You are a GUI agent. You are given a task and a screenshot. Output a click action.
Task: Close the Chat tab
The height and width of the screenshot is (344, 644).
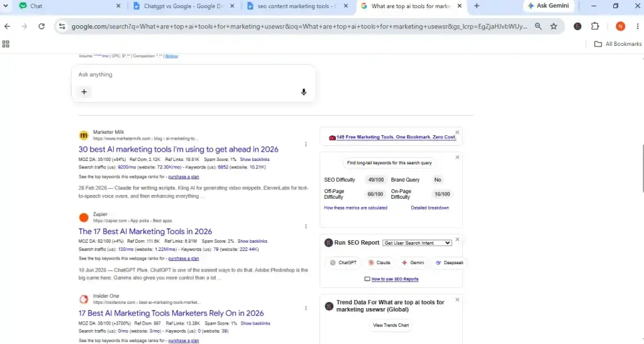click(118, 6)
